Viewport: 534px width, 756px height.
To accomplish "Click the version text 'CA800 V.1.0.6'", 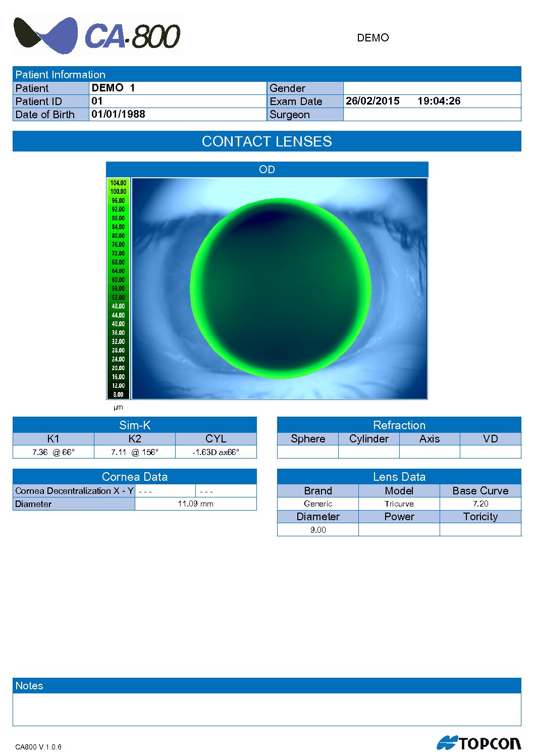I will pyautogui.click(x=38, y=747).
